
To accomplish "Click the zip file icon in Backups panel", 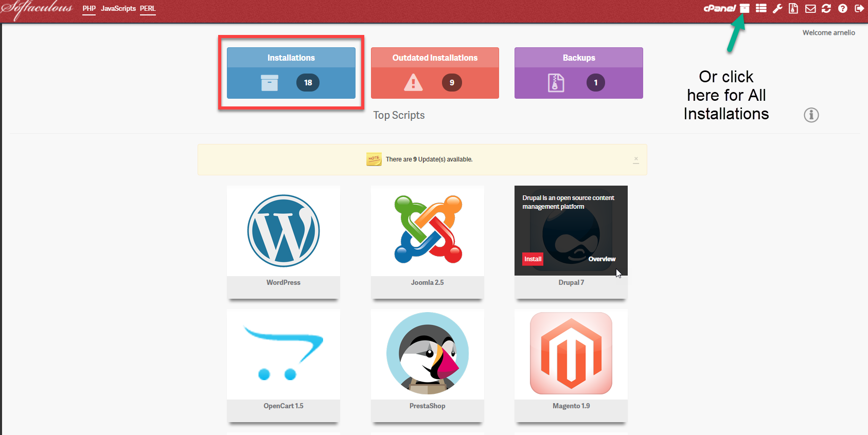I will tap(556, 83).
